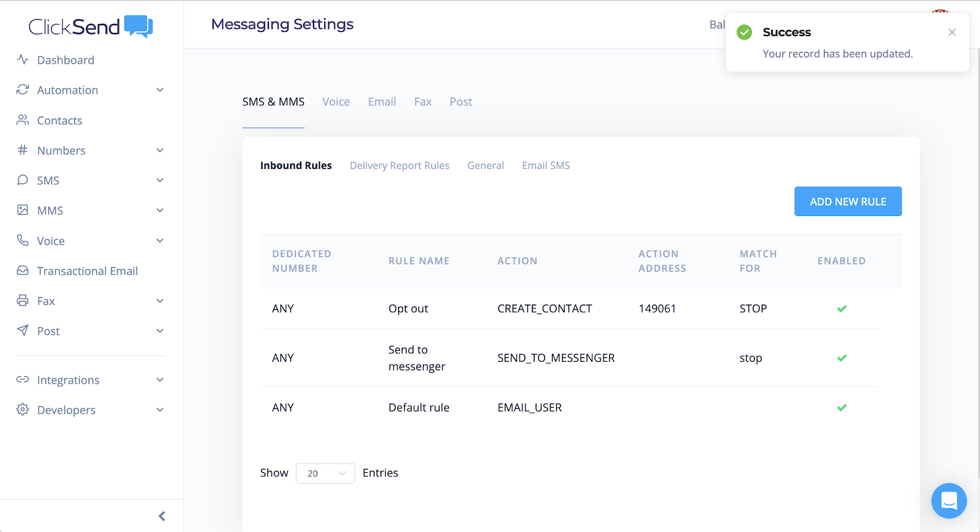Viewport: 980px width, 532px height.
Task: Toggle the Opt out rule enabled checkmark
Action: 842,309
